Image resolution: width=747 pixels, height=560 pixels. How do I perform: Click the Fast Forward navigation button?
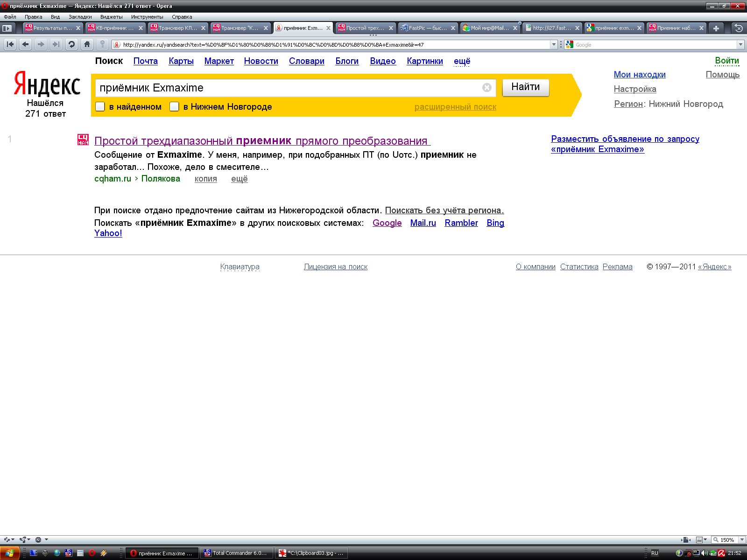(56, 44)
